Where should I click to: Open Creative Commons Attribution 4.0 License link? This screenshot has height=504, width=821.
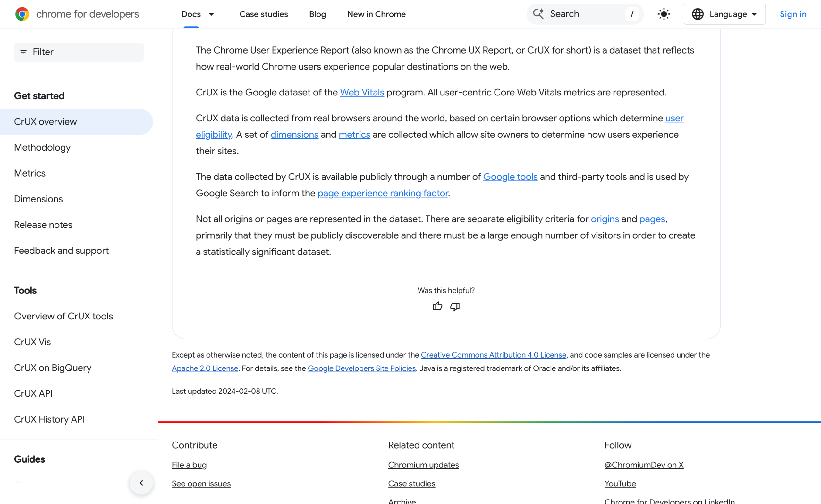[493, 355]
